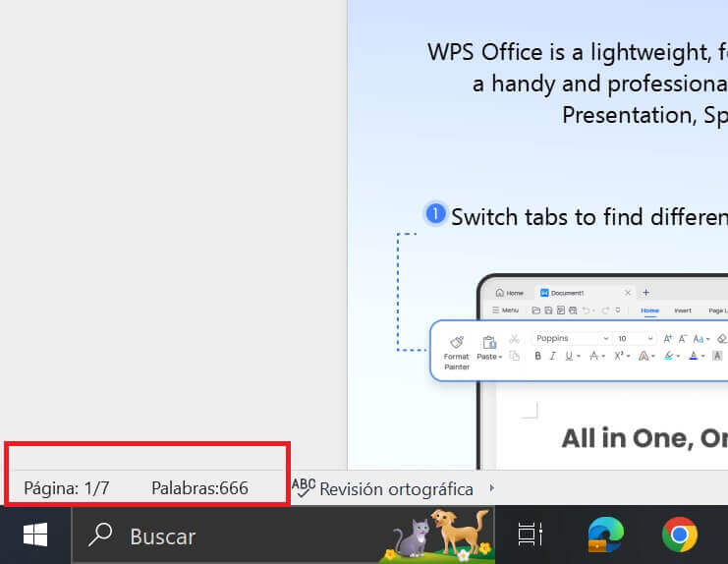728x564 pixels.
Task: Open the Paste dropdown arrow in the illustration
Action: tap(500, 357)
